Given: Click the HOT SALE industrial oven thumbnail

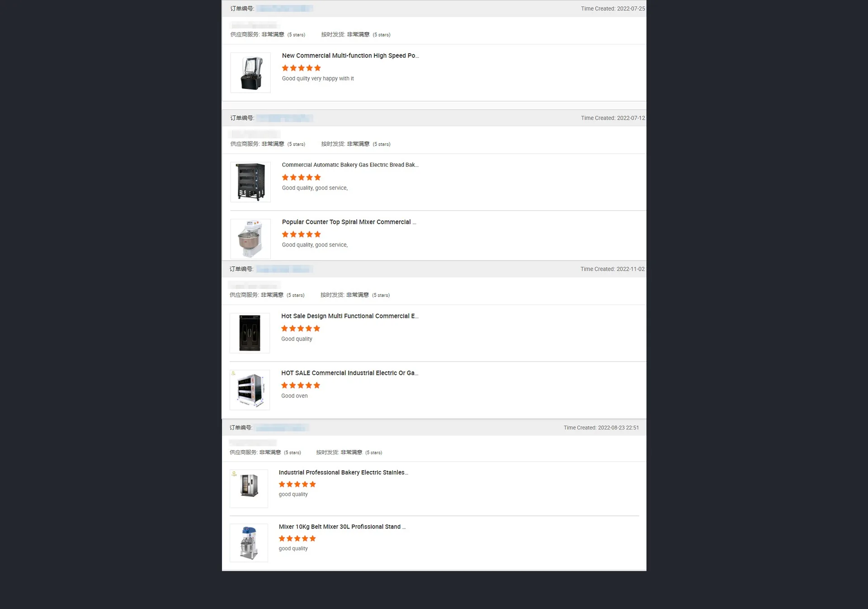Looking at the screenshot, I should pos(250,390).
